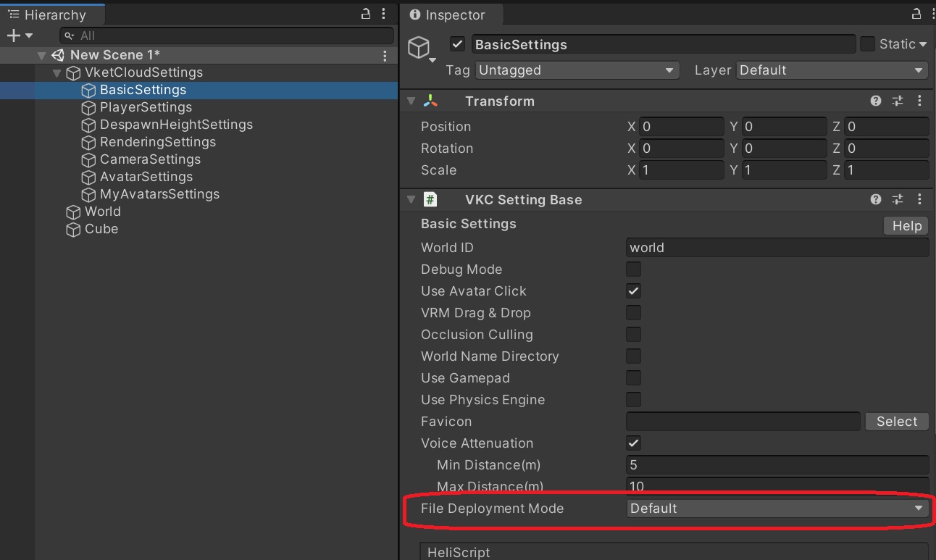The image size is (936, 560).
Task: Collapse the VketCloudSettings tree item
Action: (x=57, y=72)
